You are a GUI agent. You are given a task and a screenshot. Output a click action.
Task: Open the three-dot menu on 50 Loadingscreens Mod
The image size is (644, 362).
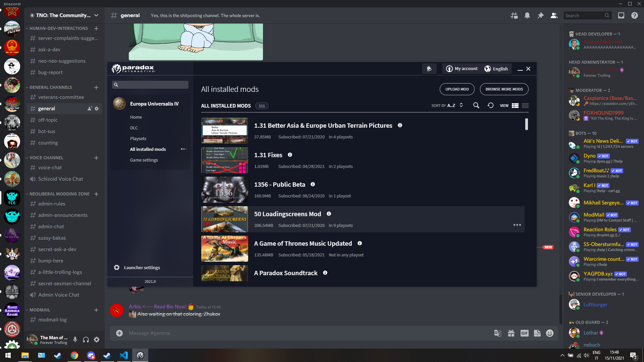click(x=517, y=225)
